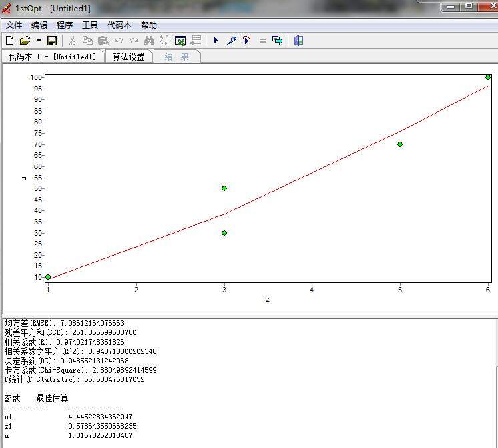Click the 最佳估算 column header
Screen dimensions: 498x448
click(x=53, y=398)
